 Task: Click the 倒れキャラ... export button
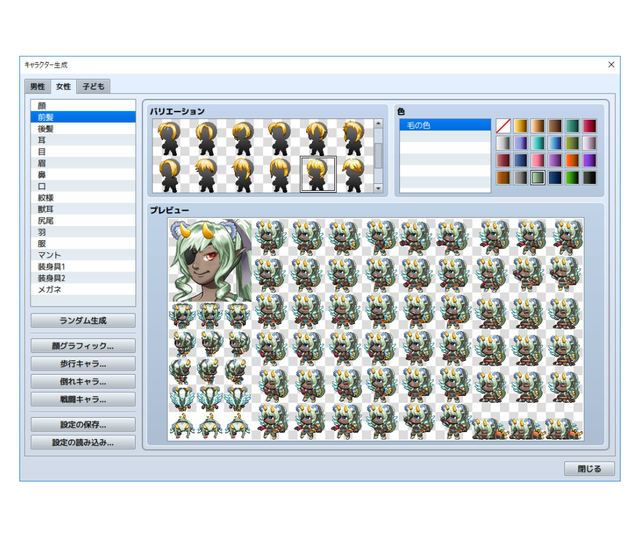pos(83,382)
